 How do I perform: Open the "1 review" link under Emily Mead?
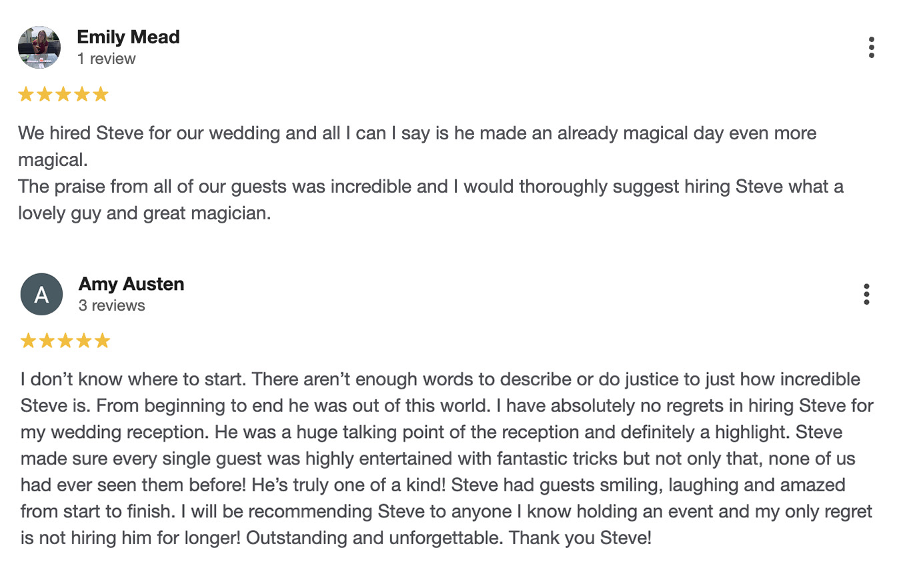point(107,59)
